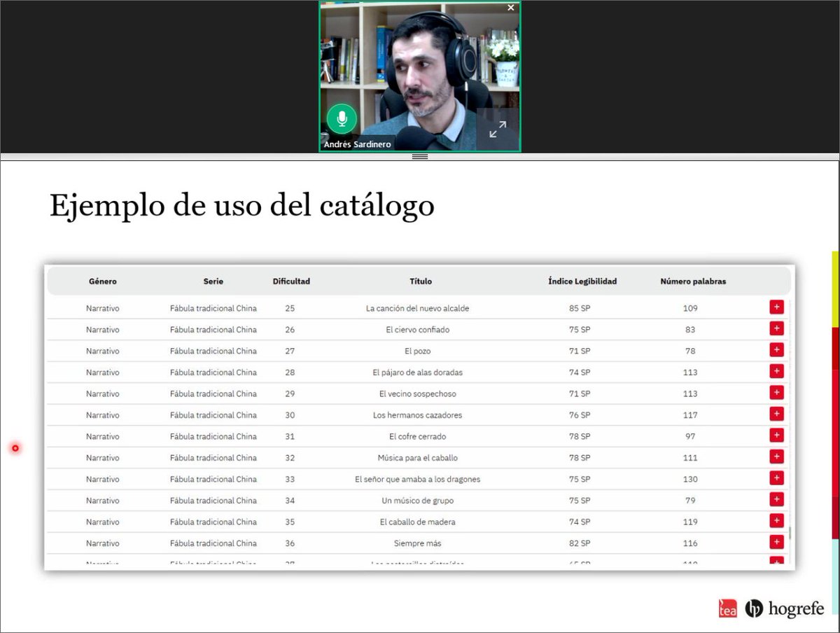This screenshot has width=840, height=633.
Task: Click the Índice Legibilidad column header
Action: tap(583, 281)
